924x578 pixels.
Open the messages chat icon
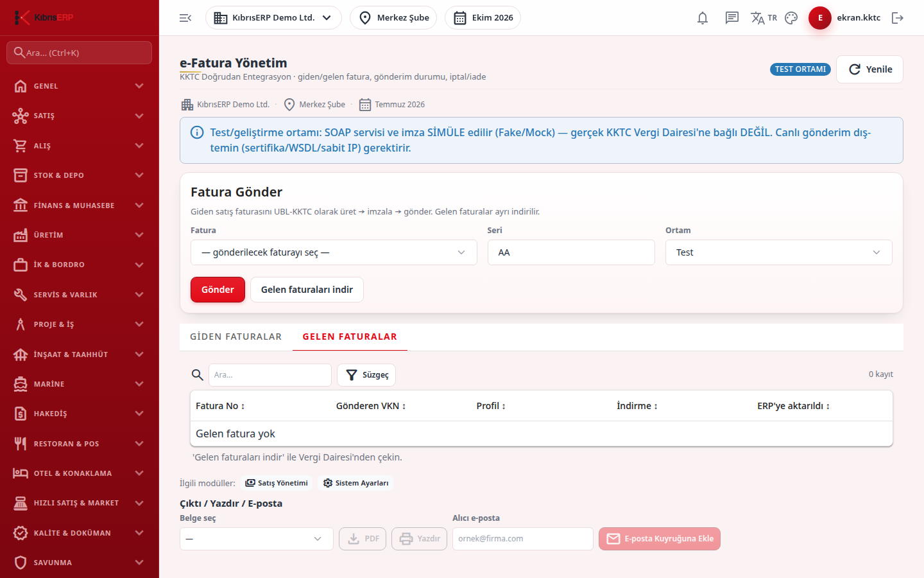click(732, 18)
